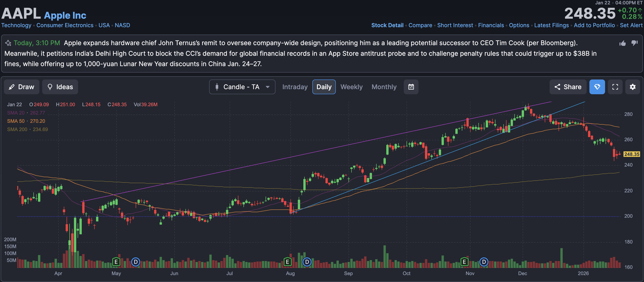The width and height of the screenshot is (644, 282).
Task: Switch to Weekly timeframe
Action: [x=351, y=87]
